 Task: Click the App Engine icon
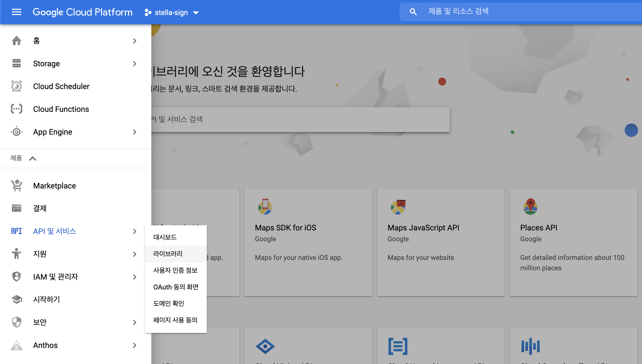pyautogui.click(x=17, y=132)
